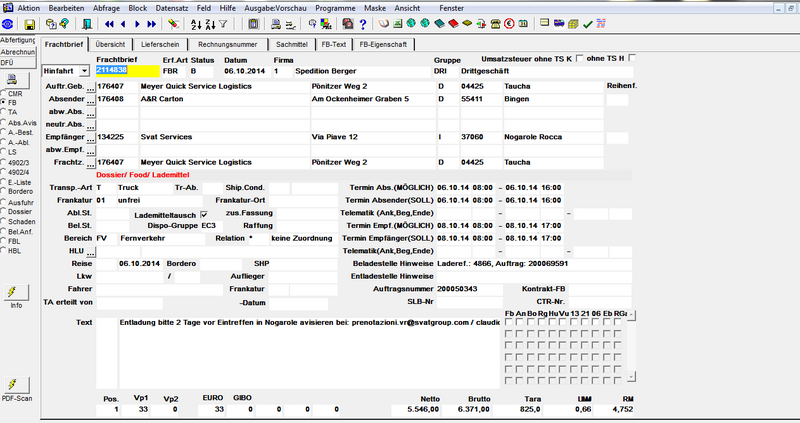Open the HLU lookup button
Image resolution: width=800 pixels, height=423 pixels.
click(x=91, y=252)
